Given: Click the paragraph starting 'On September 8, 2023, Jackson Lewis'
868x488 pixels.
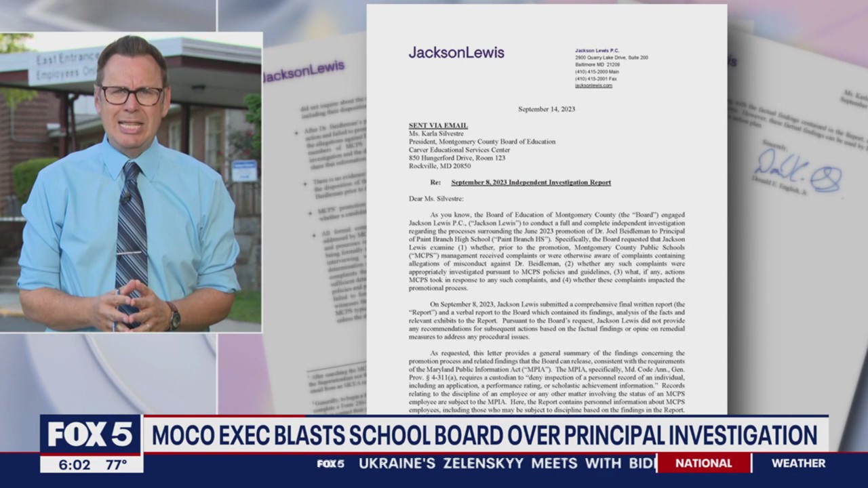Looking at the screenshot, I should [547, 320].
